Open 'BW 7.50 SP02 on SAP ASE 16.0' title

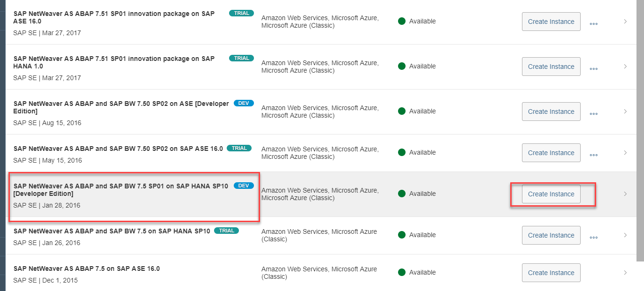click(118, 149)
